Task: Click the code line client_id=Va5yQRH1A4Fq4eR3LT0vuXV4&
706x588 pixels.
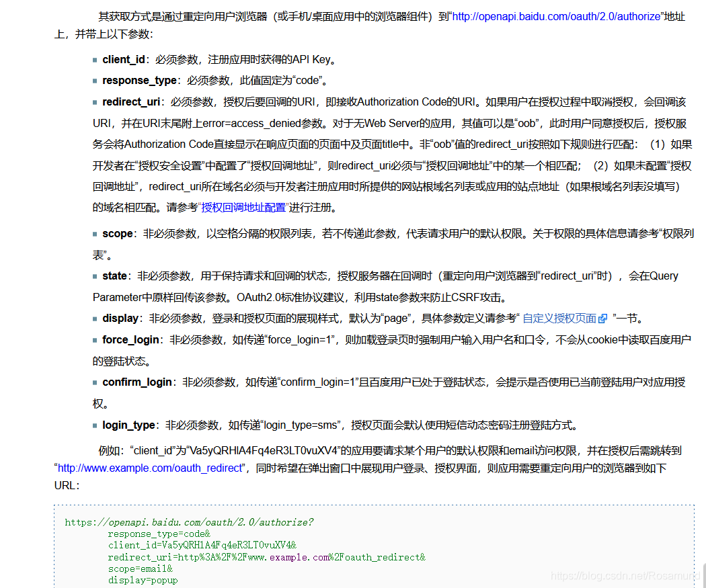Action: click(x=202, y=545)
